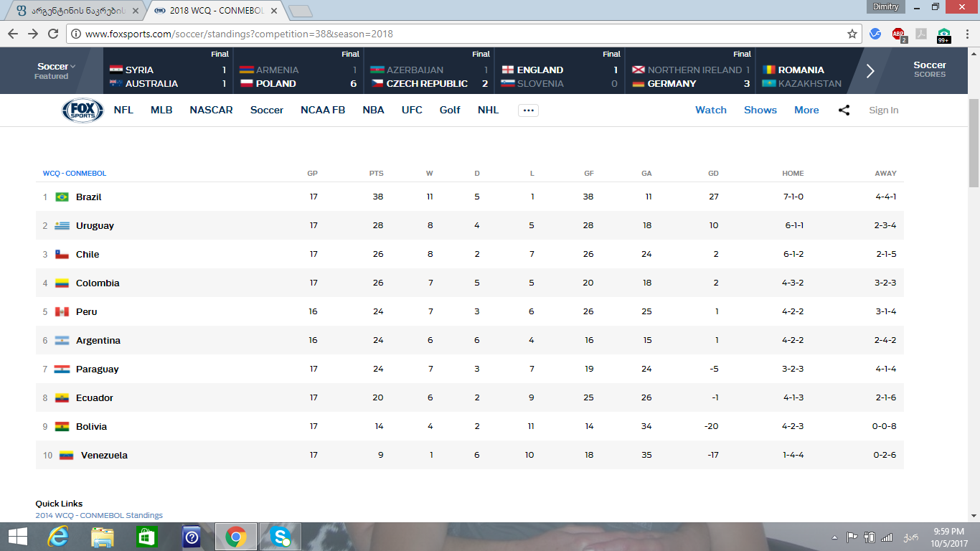This screenshot has height=551, width=980.
Task: Open the green extension showing 99+
Action: pyautogui.click(x=944, y=34)
